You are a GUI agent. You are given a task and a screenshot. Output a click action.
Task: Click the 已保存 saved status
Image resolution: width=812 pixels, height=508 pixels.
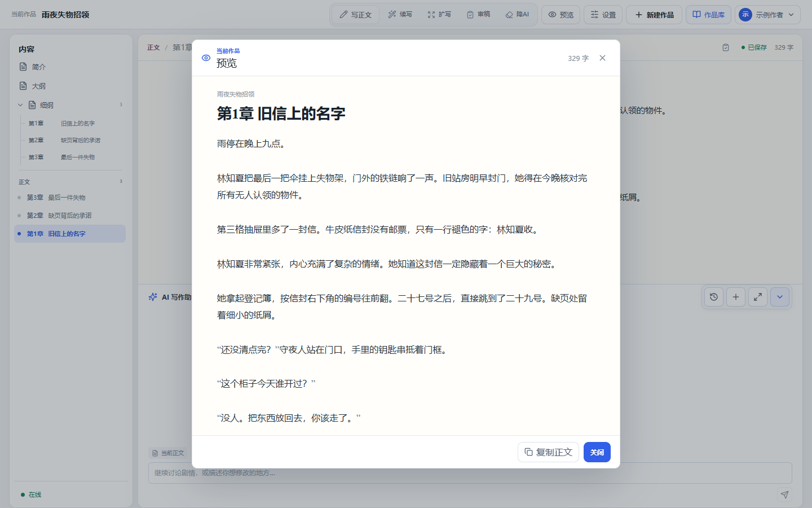[x=754, y=47]
